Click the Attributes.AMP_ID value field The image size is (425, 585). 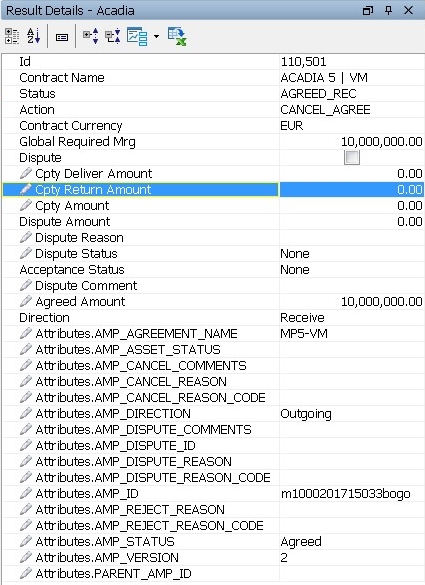coord(351,494)
